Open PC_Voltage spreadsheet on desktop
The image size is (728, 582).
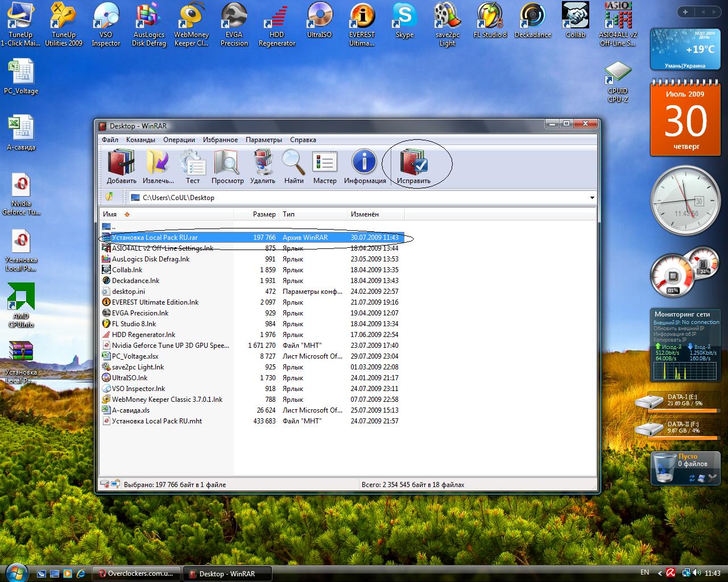click(x=21, y=77)
